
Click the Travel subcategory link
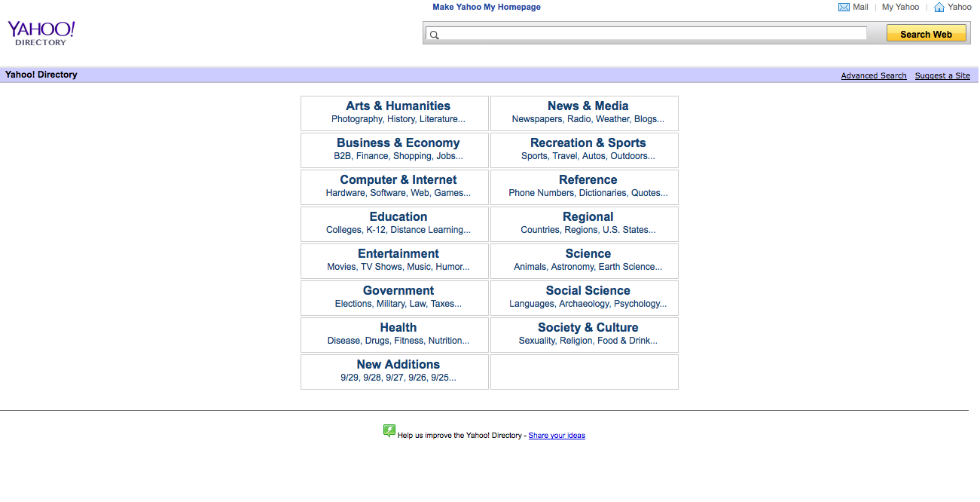coord(564,156)
